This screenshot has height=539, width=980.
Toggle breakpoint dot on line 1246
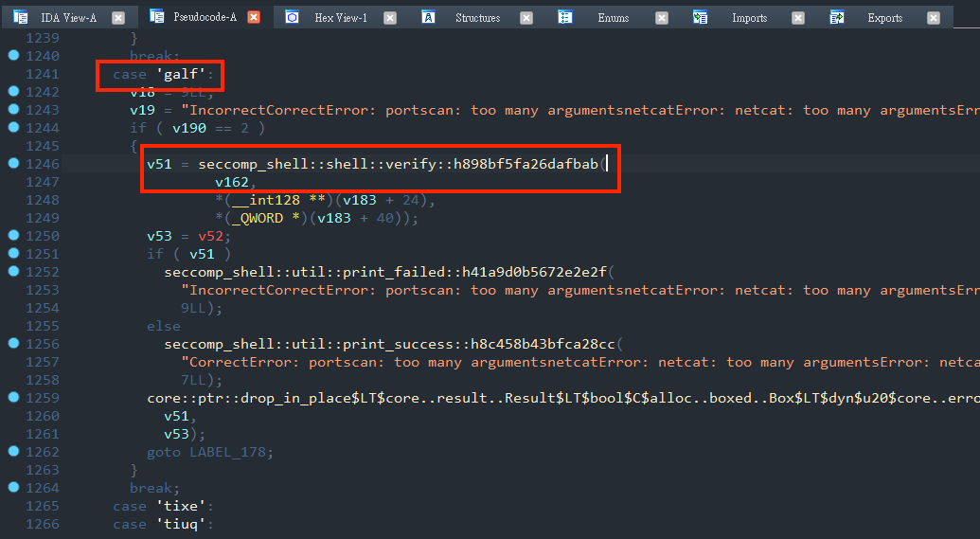tap(13, 164)
